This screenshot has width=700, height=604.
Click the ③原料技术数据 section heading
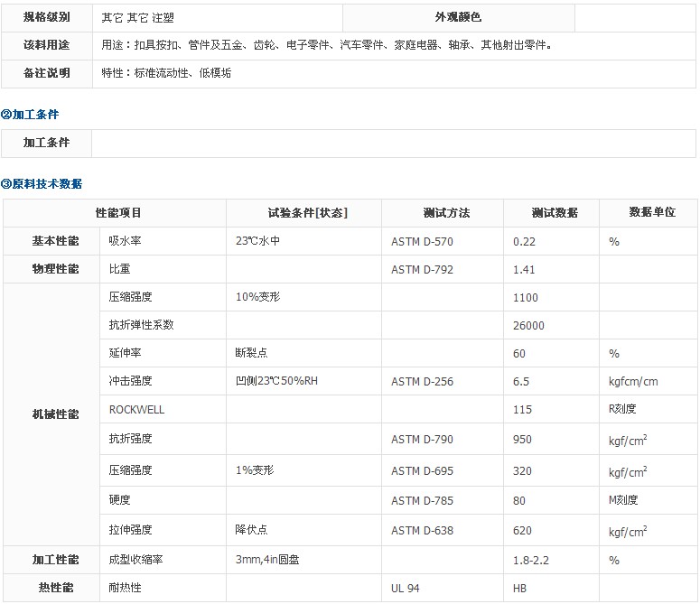pyautogui.click(x=42, y=183)
